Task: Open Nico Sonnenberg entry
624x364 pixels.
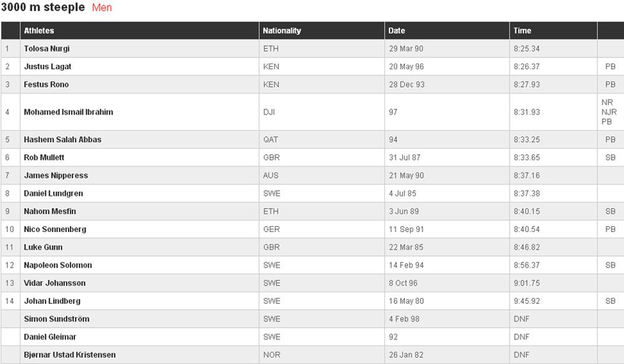Action: 55,229
